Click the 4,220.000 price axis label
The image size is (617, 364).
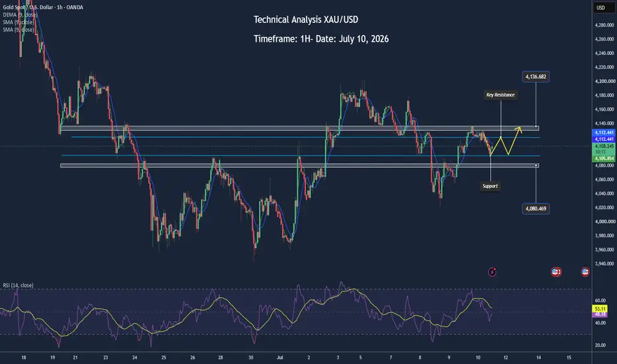click(604, 68)
